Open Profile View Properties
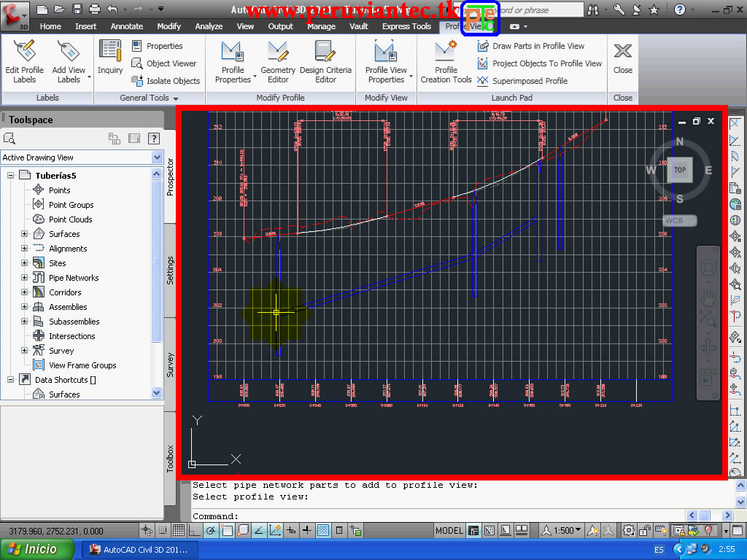Image resolution: width=747 pixels, height=560 pixels. [x=386, y=61]
